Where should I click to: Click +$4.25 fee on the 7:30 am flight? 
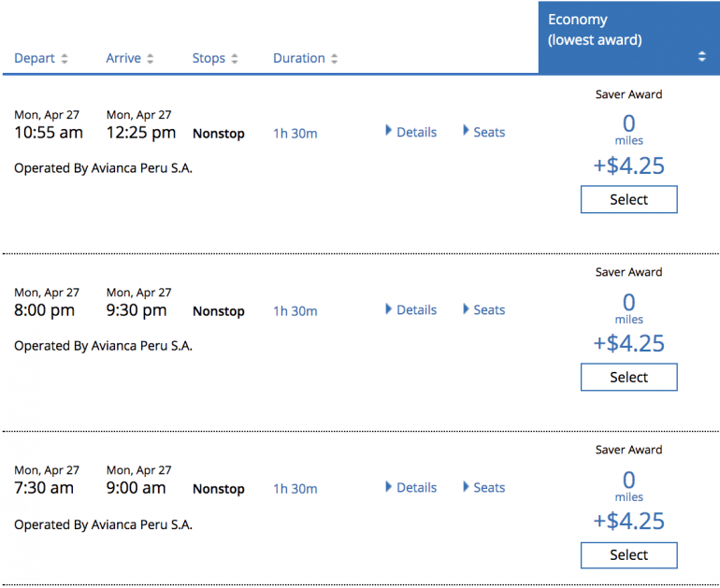tap(628, 521)
